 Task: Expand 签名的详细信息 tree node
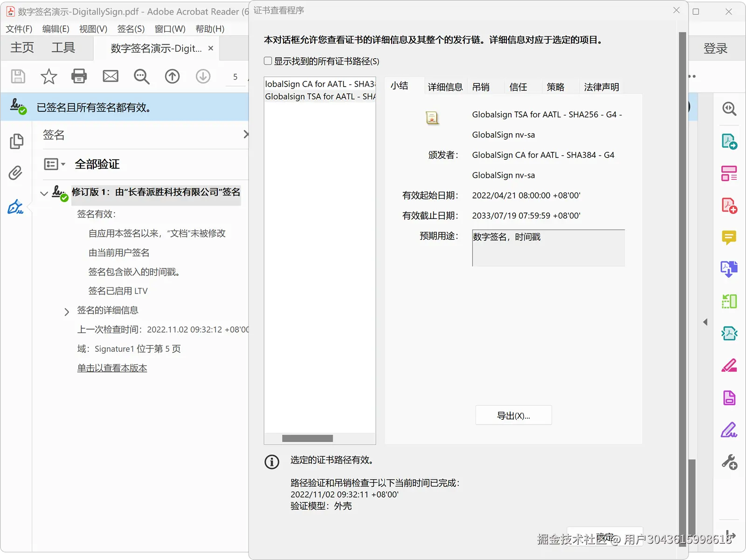(x=67, y=311)
